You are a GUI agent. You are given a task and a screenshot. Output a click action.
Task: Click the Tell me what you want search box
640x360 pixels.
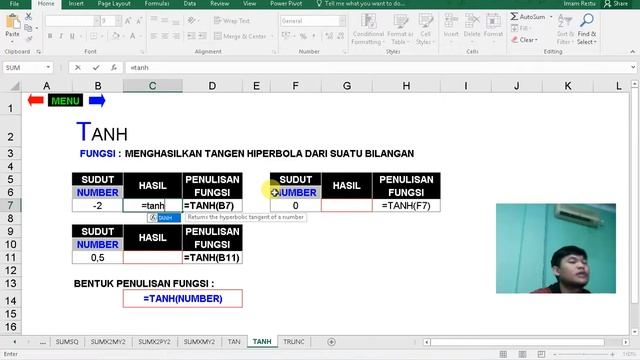(x=361, y=4)
